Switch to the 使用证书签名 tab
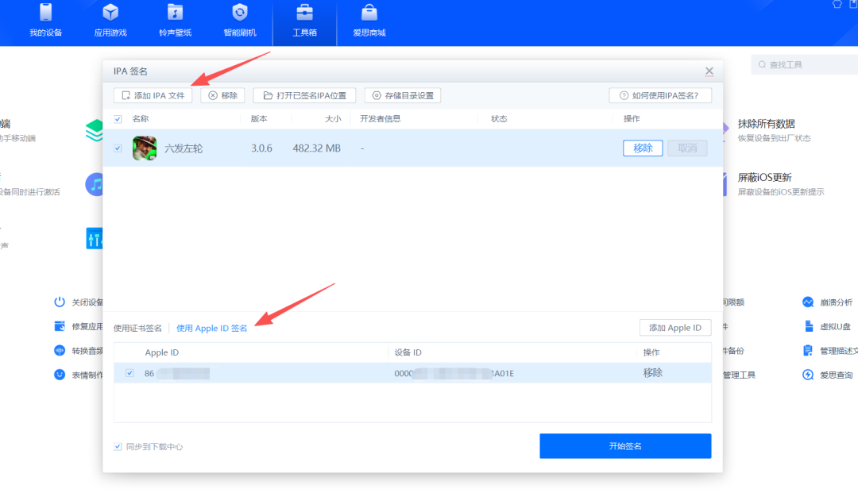The width and height of the screenshot is (858, 504). click(135, 327)
